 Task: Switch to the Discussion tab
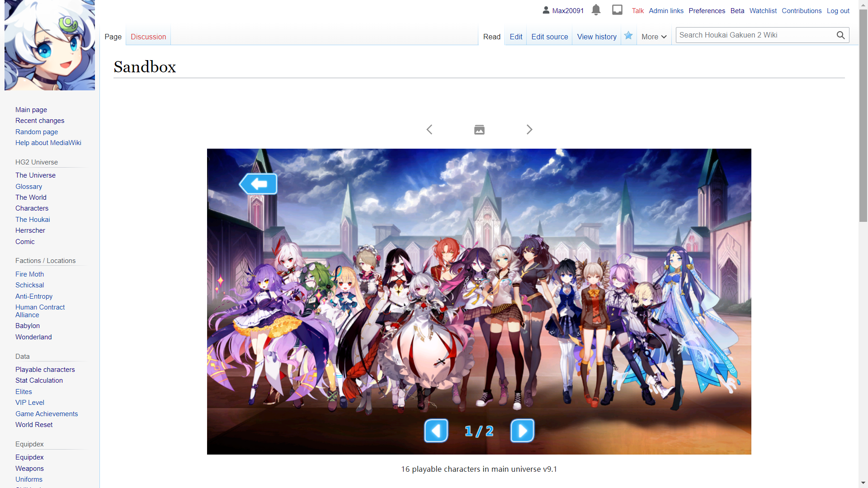coord(148,37)
